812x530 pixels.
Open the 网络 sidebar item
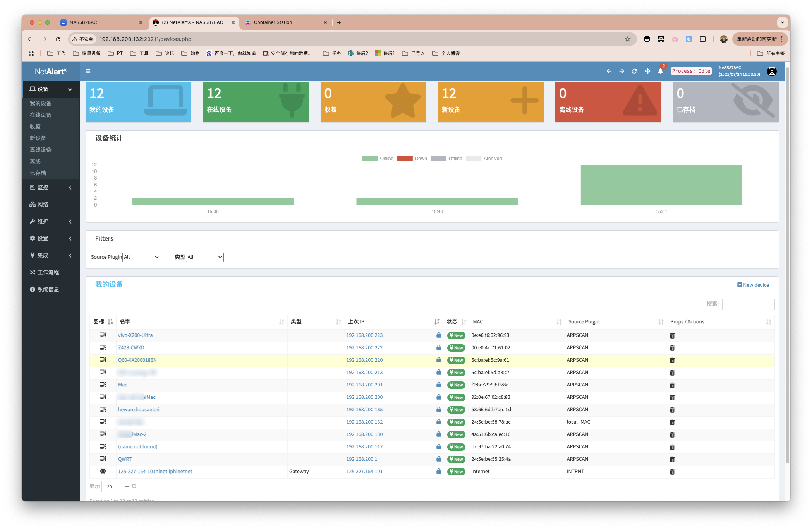pyautogui.click(x=43, y=205)
